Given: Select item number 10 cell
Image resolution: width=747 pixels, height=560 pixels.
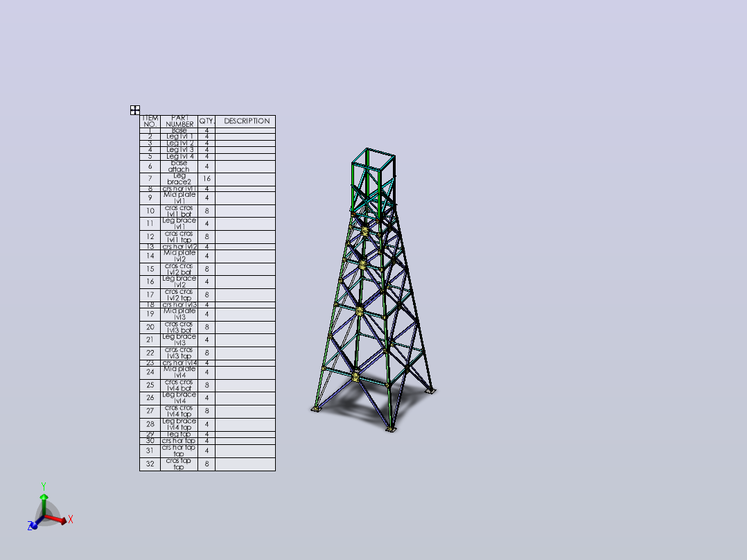Looking at the screenshot, I should click(150, 211).
